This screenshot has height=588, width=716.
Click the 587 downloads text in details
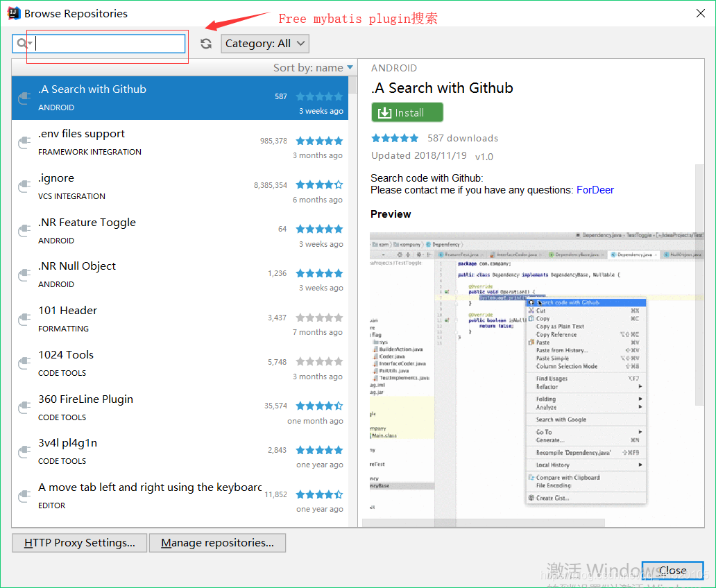[463, 138]
